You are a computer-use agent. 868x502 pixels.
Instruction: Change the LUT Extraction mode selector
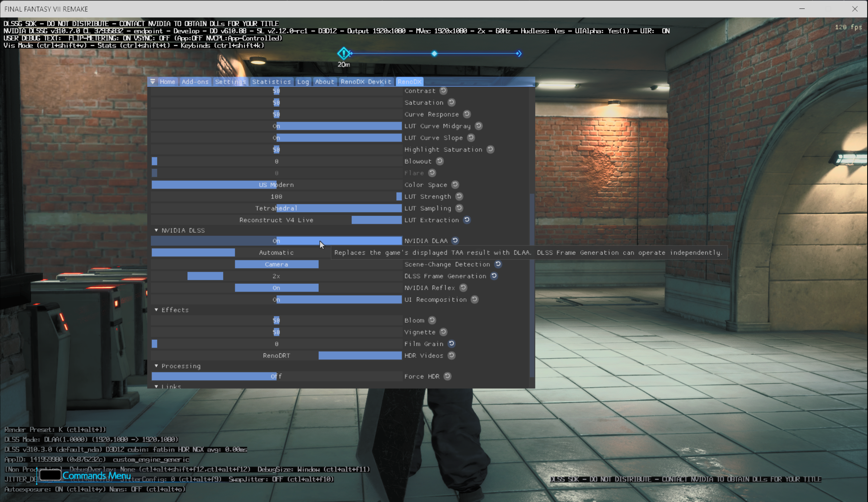277,220
